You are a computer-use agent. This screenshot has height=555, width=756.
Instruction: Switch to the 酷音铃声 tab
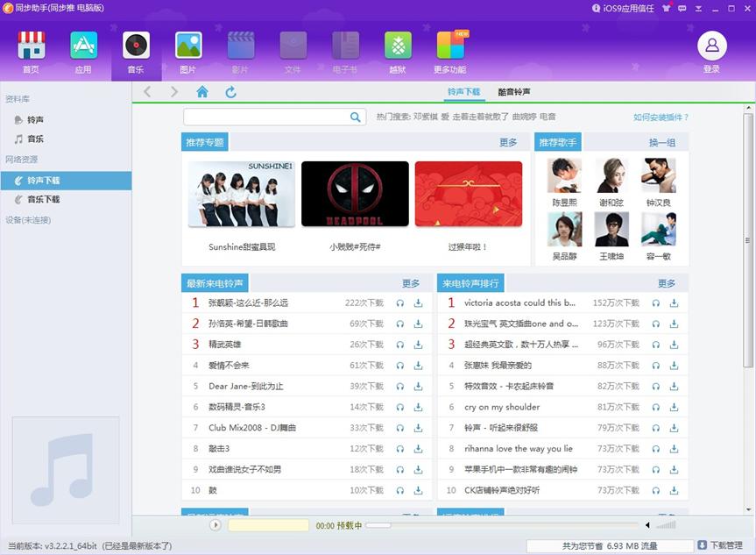pyautogui.click(x=514, y=92)
